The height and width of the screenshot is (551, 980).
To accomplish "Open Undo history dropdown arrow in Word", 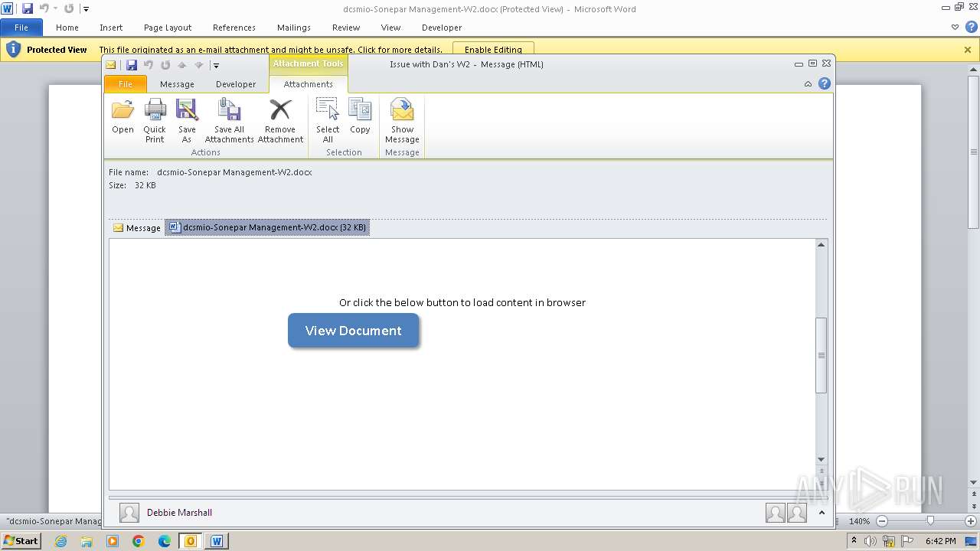I will [x=55, y=8].
